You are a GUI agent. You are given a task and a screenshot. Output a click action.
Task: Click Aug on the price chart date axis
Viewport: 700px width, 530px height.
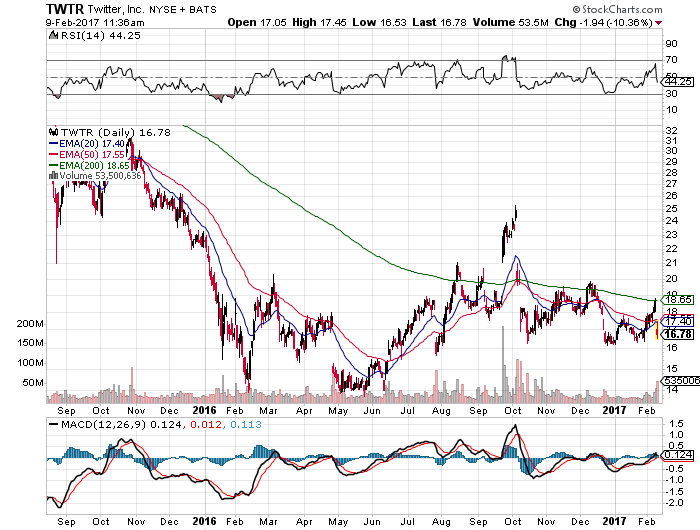tap(441, 411)
